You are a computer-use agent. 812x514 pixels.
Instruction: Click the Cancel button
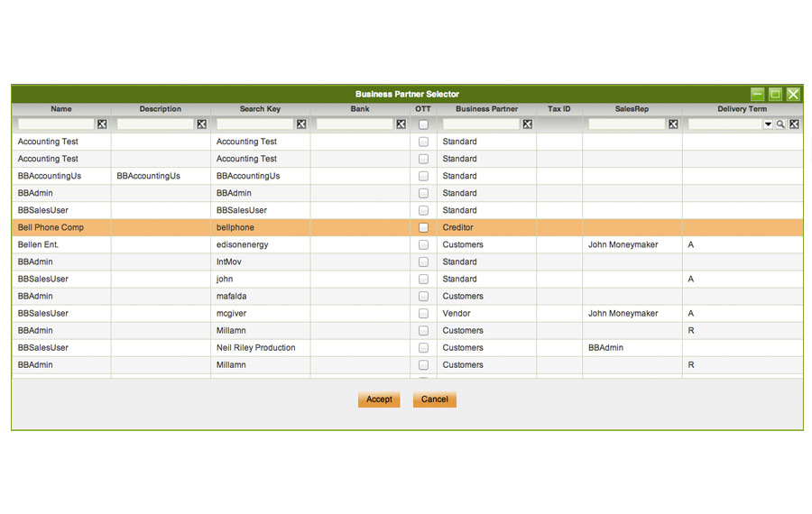coord(435,399)
